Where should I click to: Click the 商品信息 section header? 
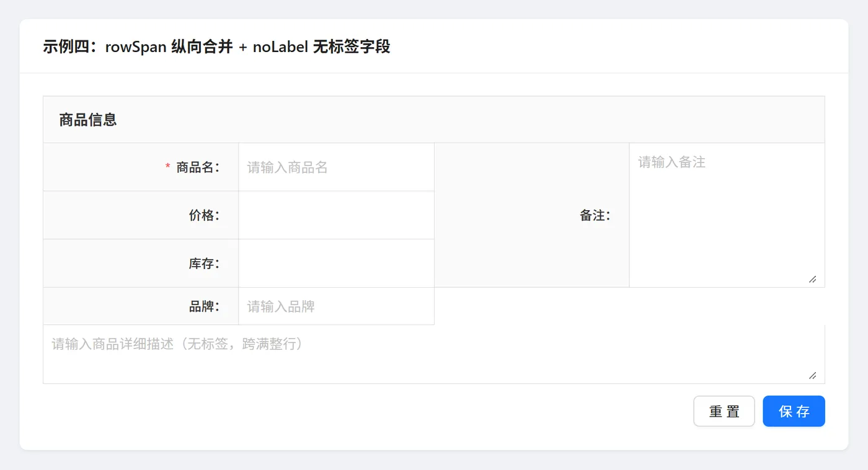(x=88, y=120)
